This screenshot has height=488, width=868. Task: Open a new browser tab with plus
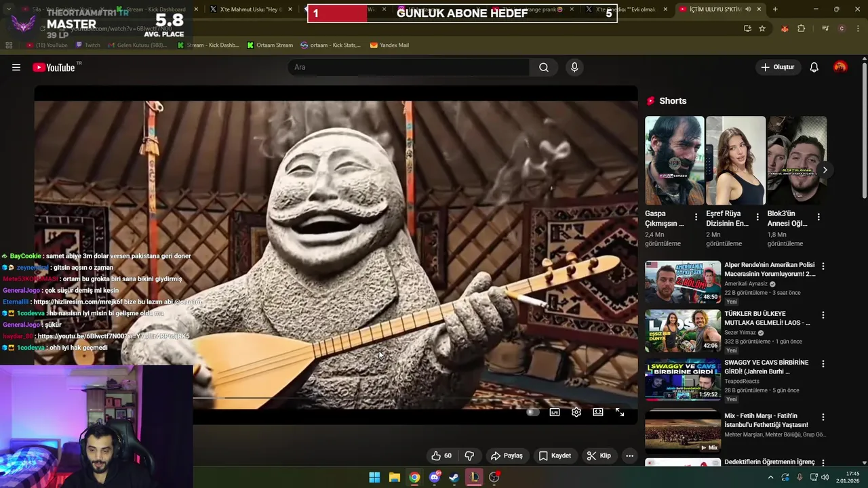[x=775, y=9]
